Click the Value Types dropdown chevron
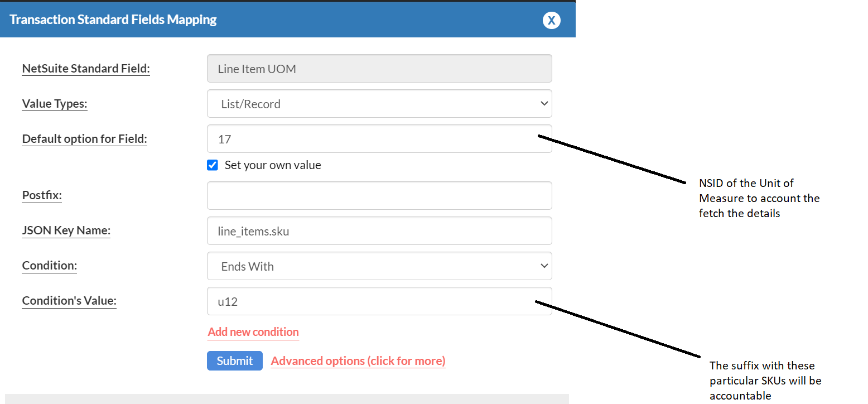 (544, 103)
